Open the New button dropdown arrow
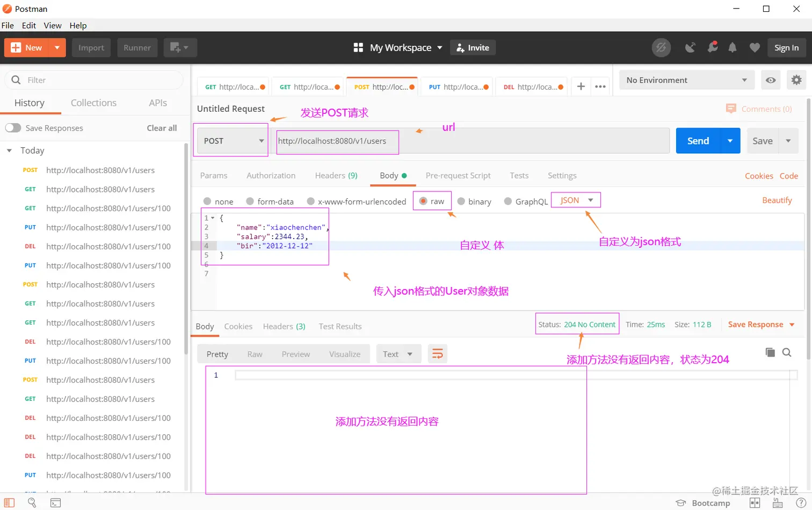Image resolution: width=812 pixels, height=510 pixels. pos(57,47)
